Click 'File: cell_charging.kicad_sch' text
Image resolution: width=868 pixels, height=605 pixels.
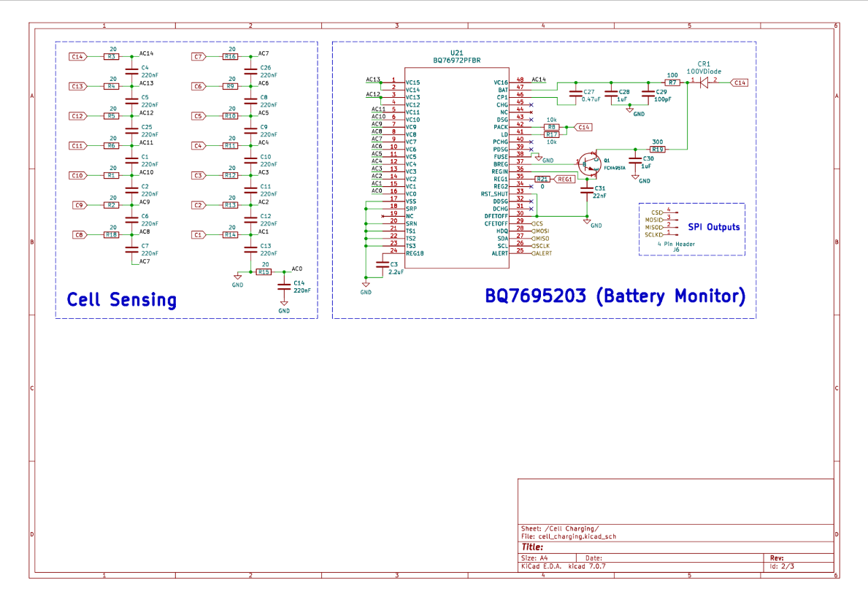pyautogui.click(x=568, y=536)
